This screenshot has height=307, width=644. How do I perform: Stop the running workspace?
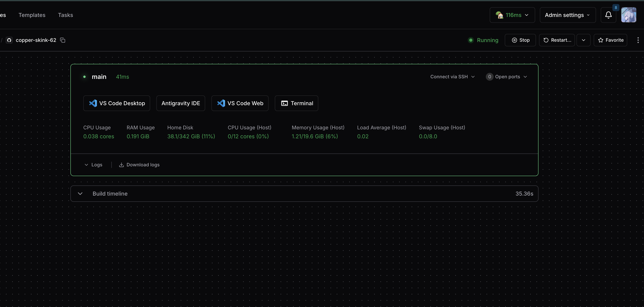[x=520, y=40]
